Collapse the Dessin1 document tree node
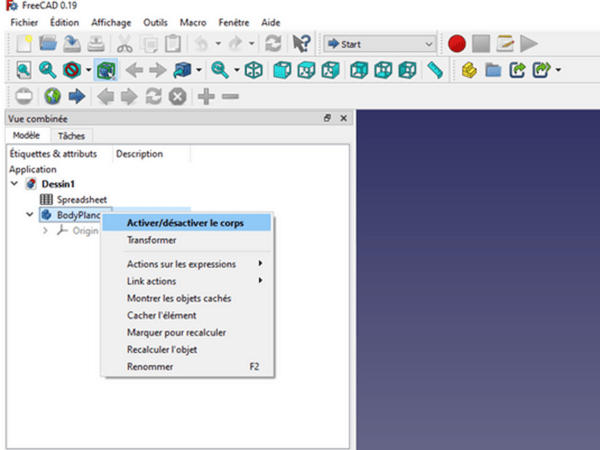 pyautogui.click(x=14, y=184)
